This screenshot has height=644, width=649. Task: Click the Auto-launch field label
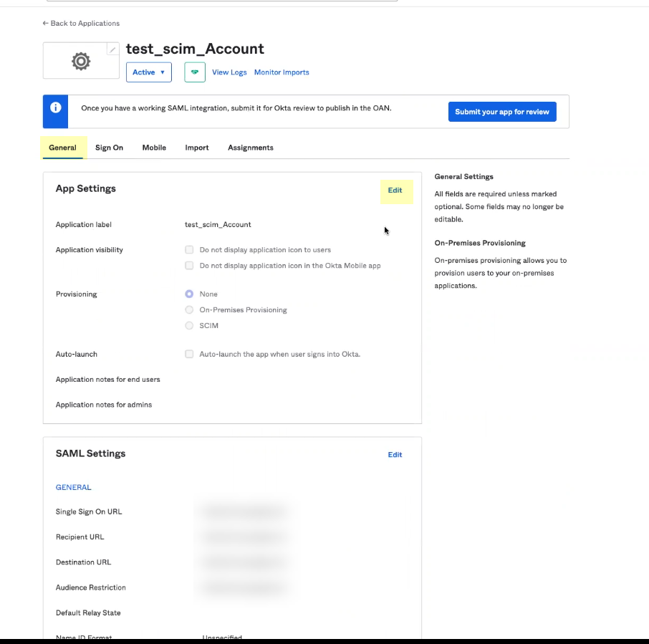tap(77, 354)
